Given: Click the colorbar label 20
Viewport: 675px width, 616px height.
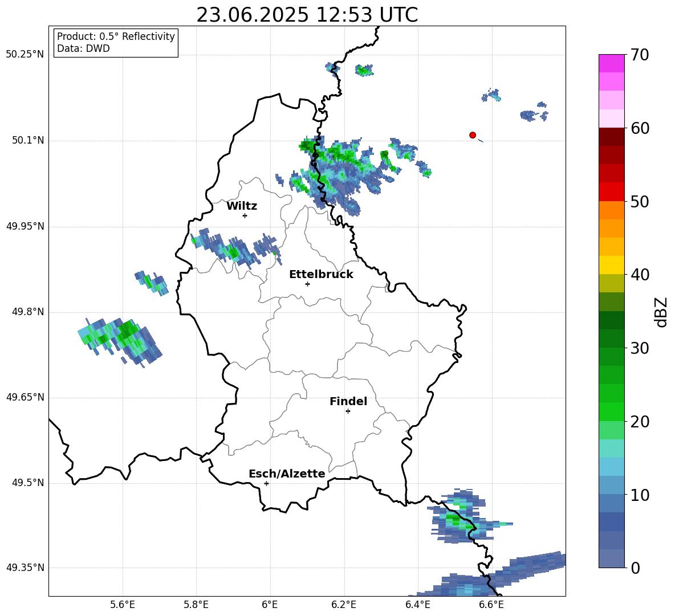Looking at the screenshot, I should [640, 422].
